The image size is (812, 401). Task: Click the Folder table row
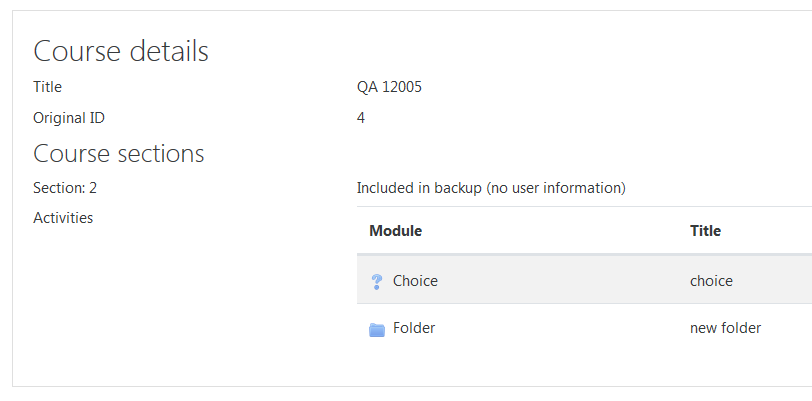[x=584, y=328]
